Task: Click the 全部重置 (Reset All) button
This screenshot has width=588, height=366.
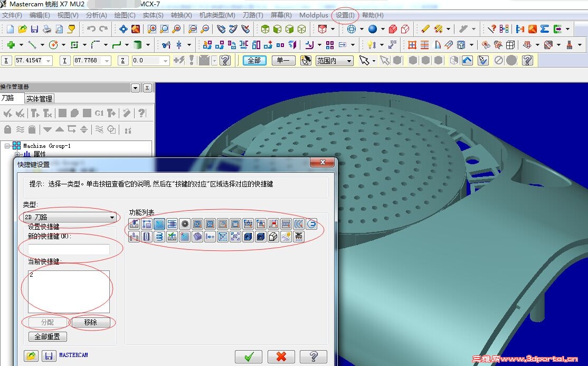Action: [48, 337]
